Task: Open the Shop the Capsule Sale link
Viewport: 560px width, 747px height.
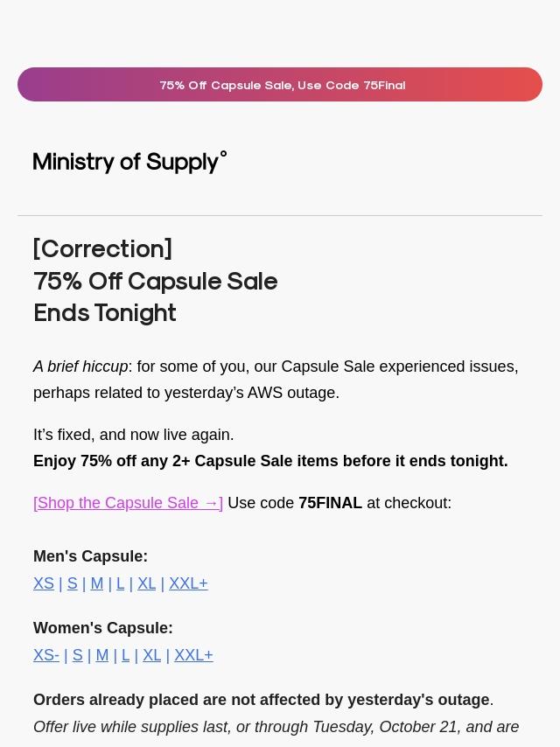Action: 128,503
